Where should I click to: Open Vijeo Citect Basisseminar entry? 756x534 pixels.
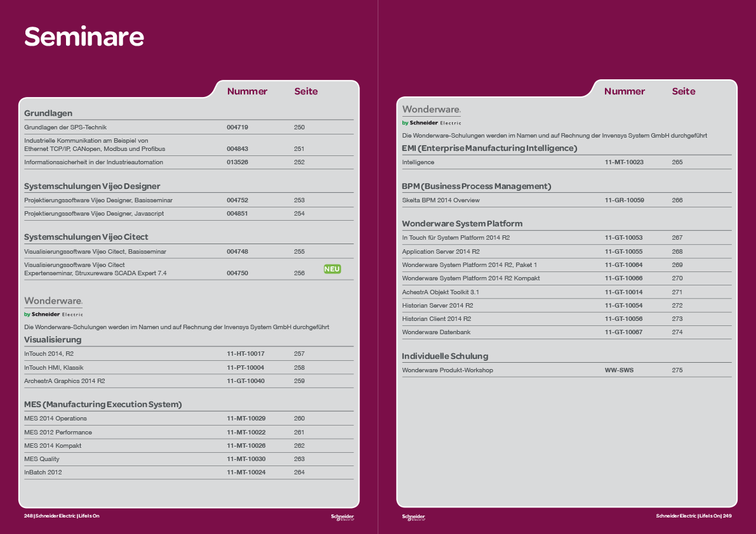click(x=95, y=251)
